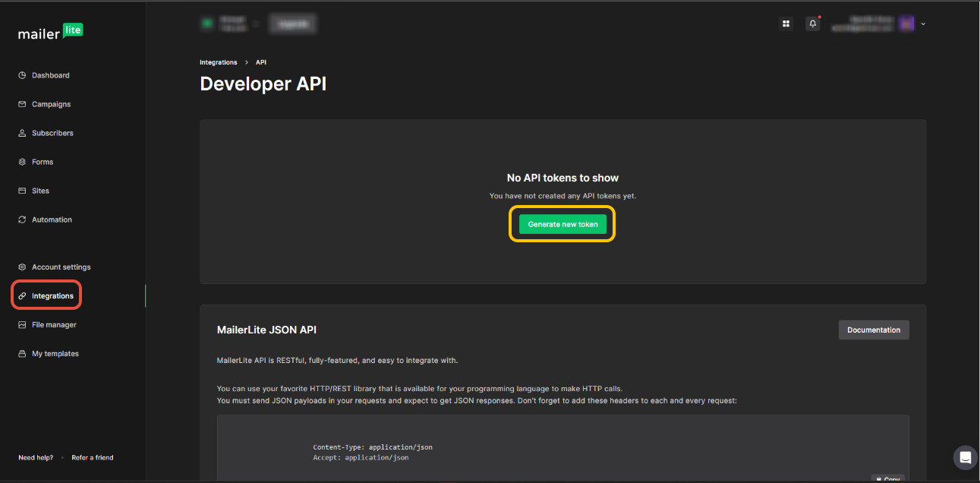Open the Account settings menu item
The width and height of the screenshot is (980, 483).
click(61, 267)
